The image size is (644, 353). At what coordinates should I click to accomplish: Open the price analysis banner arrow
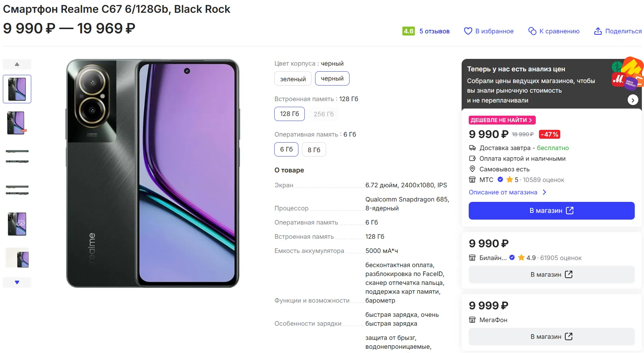click(633, 100)
